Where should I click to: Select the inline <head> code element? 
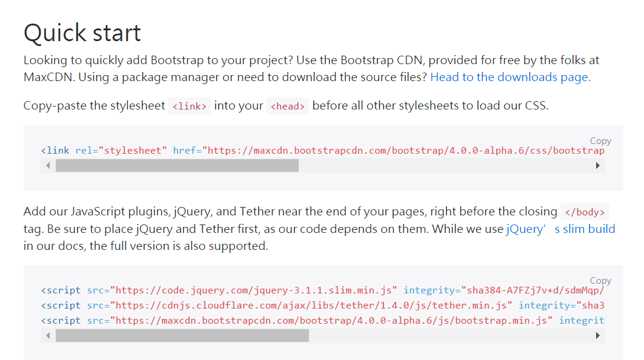point(287,106)
